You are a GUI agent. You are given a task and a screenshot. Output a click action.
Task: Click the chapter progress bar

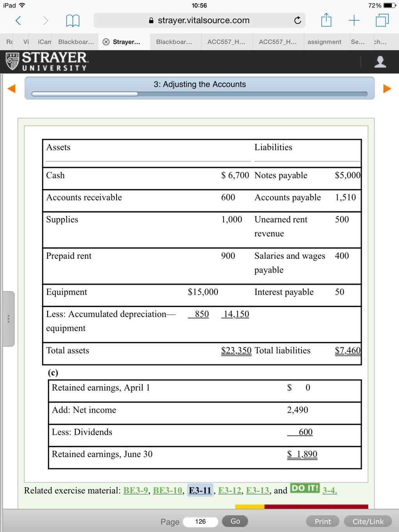199,94
